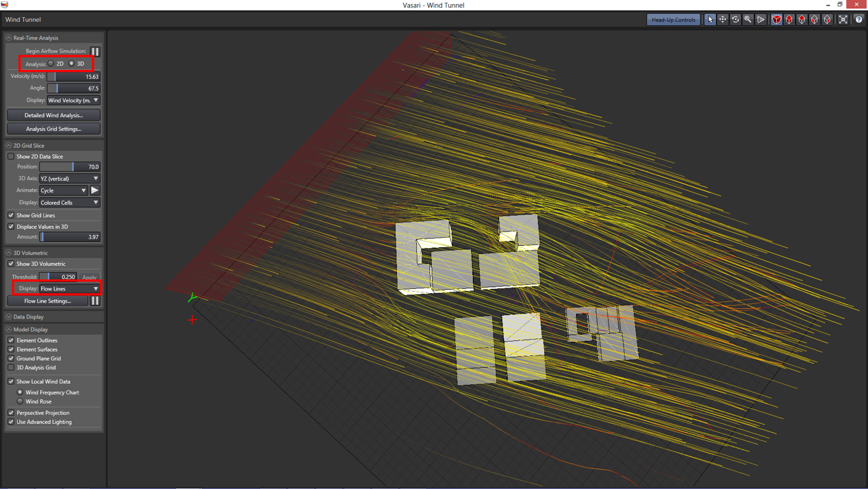
Task: Toggle Ground Plane Grid checkbox
Action: coord(11,358)
